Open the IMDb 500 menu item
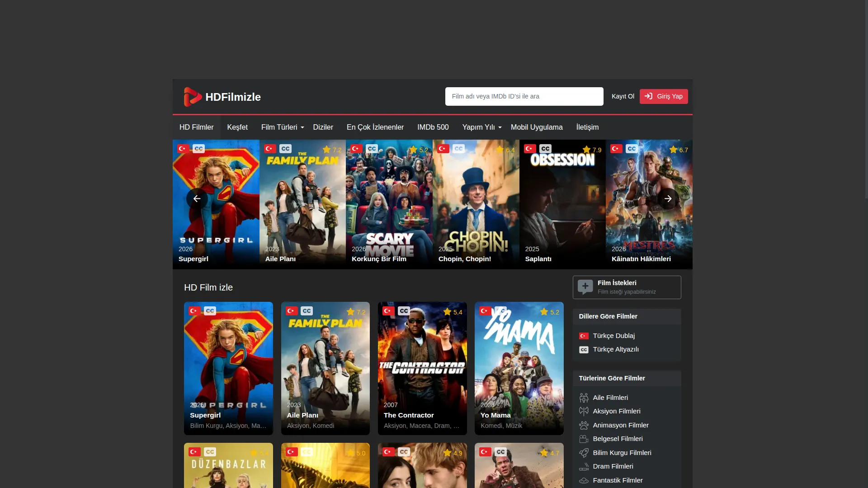 click(x=433, y=127)
